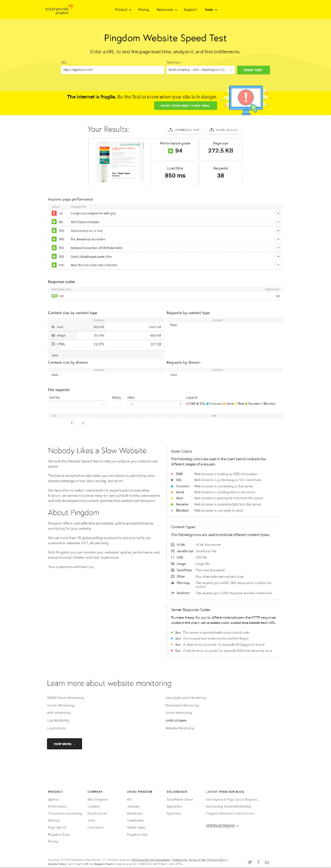This screenshot has height=868, width=331.
Task: Click the Redirect icon in Content Types
Action: [173, 593]
